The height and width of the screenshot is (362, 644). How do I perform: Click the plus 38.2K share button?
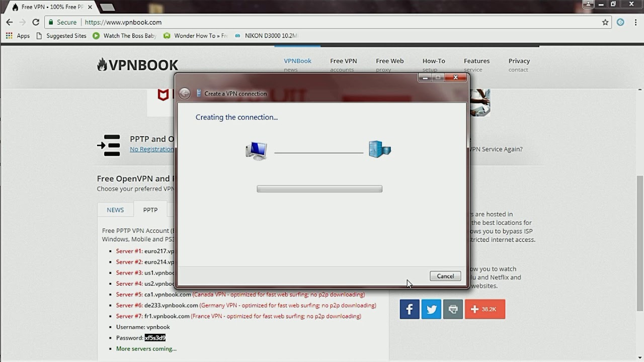485,309
